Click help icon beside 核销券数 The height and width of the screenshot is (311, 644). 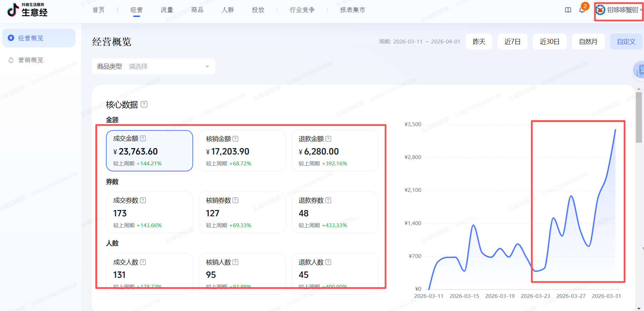[x=235, y=200]
